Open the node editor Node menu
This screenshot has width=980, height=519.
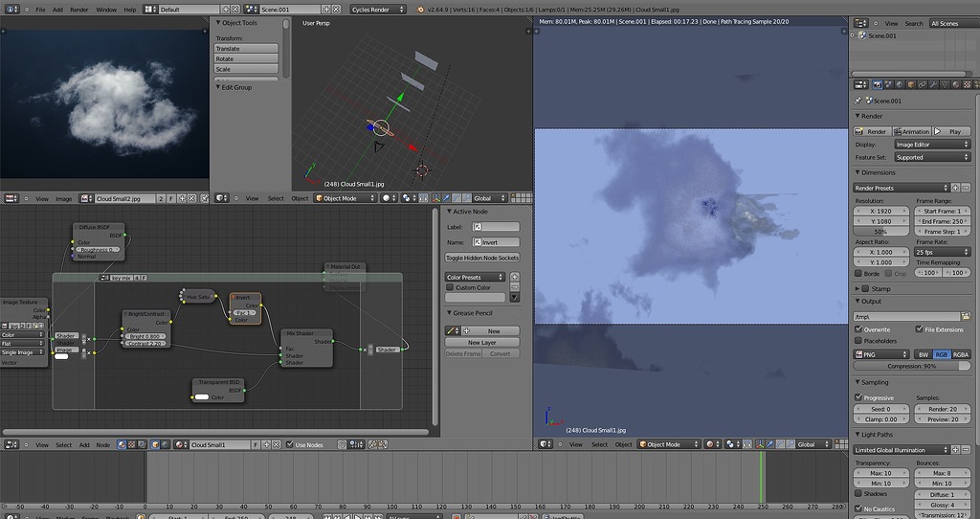point(102,444)
